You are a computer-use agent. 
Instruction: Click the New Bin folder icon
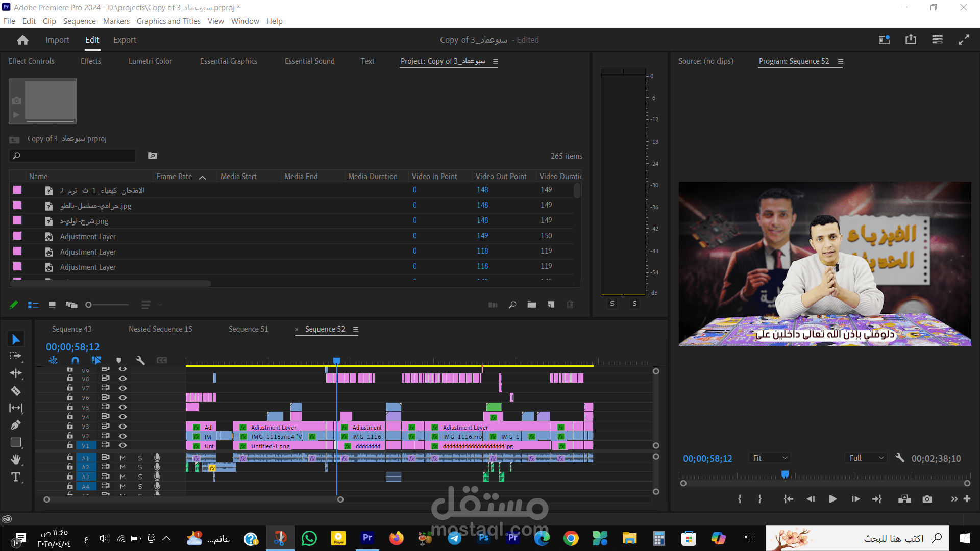pos(531,305)
